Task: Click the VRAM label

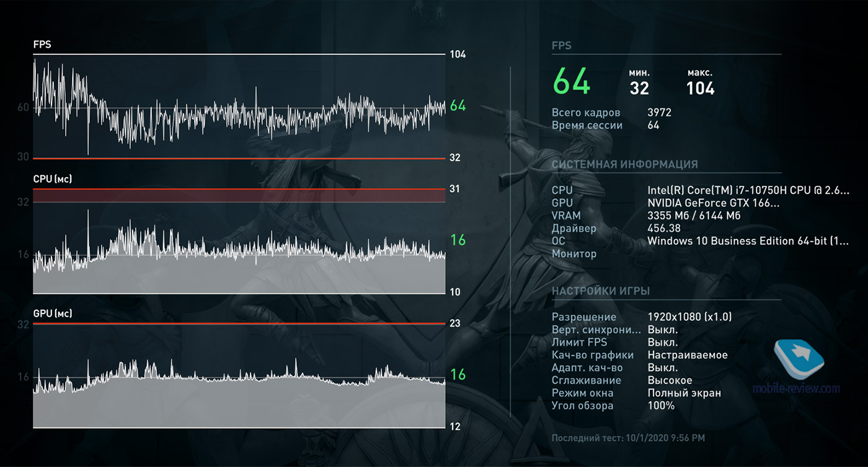Action: click(566, 216)
